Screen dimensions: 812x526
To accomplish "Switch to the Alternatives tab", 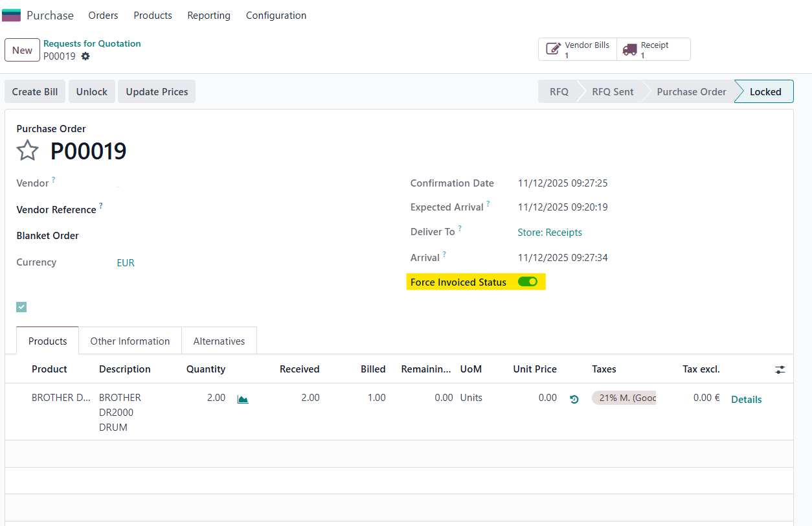I will (x=219, y=341).
